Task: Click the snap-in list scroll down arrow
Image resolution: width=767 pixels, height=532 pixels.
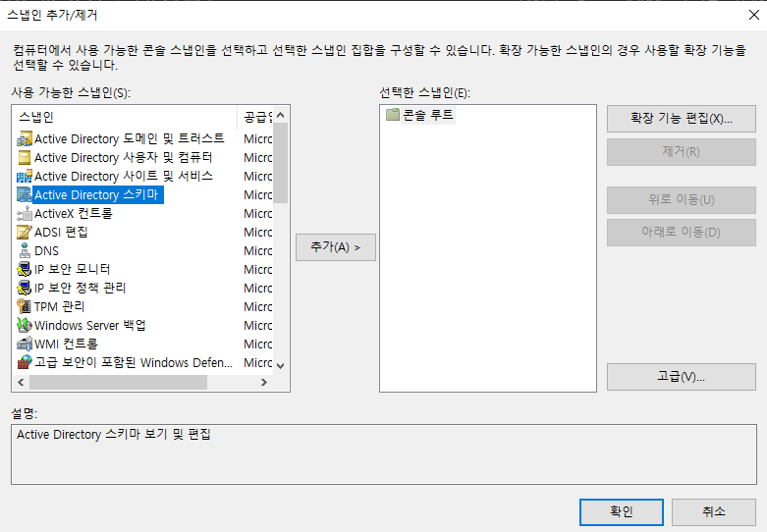Action: point(280,365)
